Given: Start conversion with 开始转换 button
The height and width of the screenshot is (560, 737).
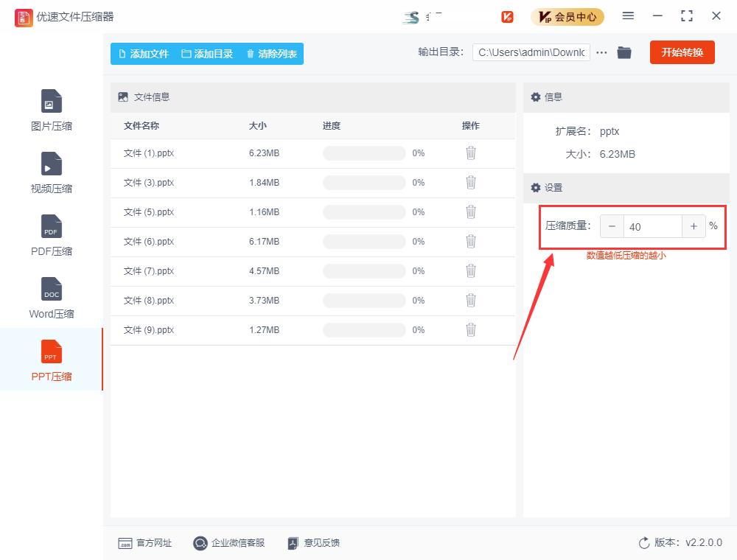Looking at the screenshot, I should [x=682, y=52].
